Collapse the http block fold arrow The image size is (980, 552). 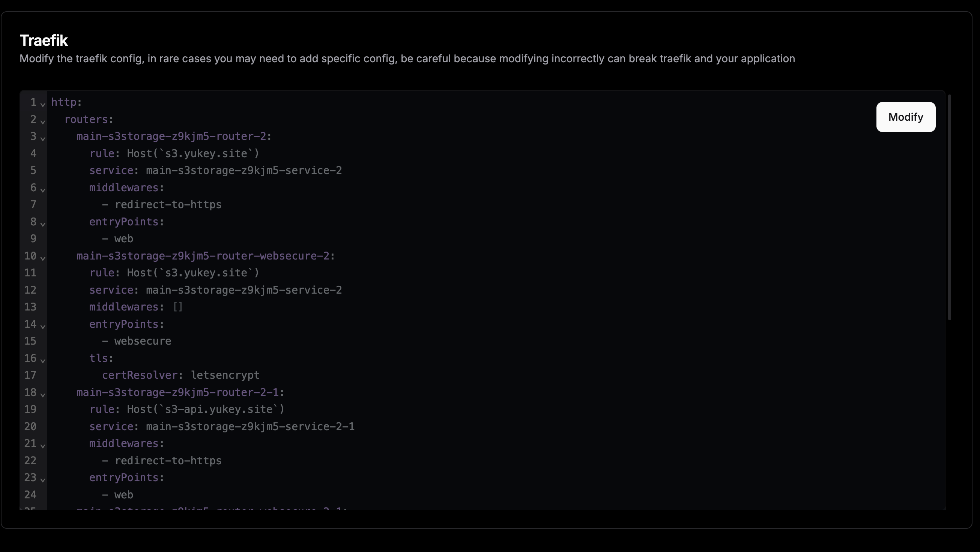coord(43,104)
